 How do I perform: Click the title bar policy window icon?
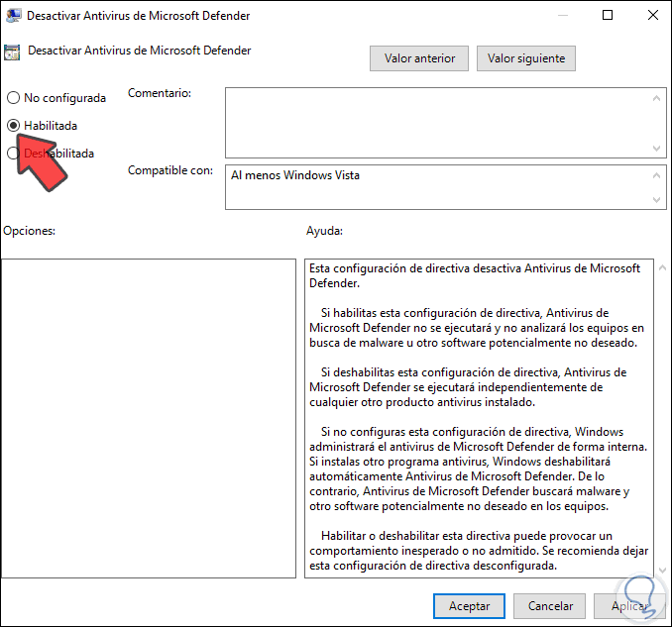point(13,16)
